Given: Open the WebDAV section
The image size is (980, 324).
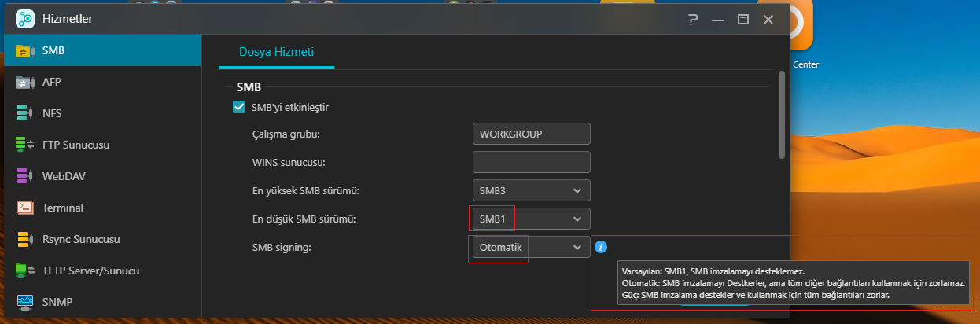Looking at the screenshot, I should [x=101, y=176].
